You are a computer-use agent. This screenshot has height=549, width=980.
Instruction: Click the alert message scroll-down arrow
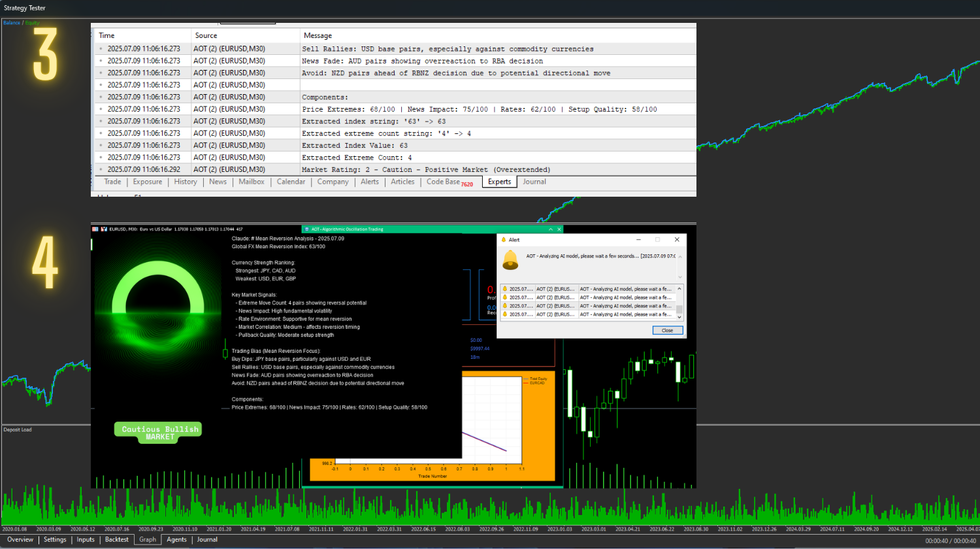pos(679,276)
